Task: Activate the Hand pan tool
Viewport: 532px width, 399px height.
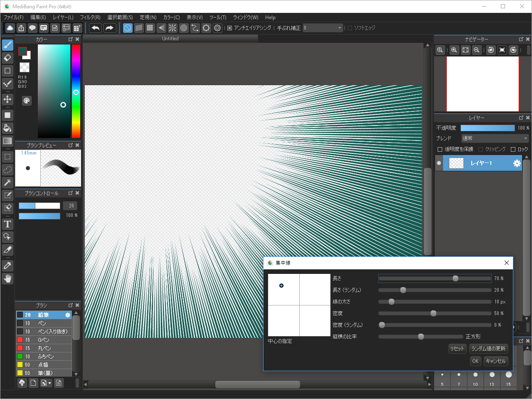Action: (7, 278)
